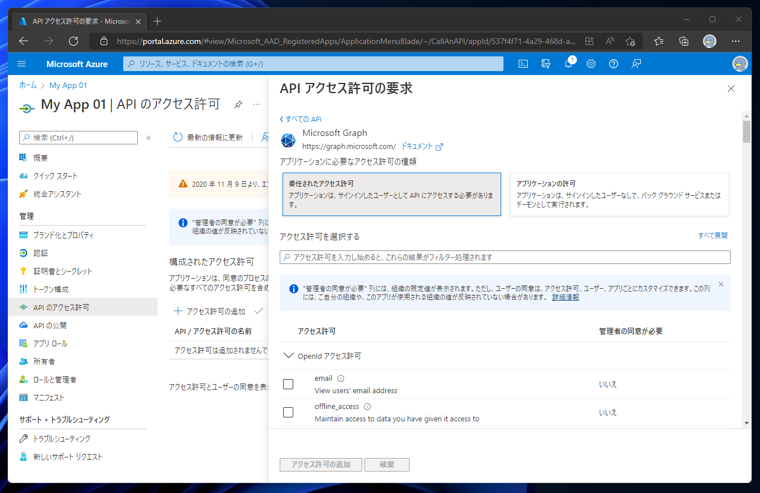Collapse the left menu with double chevron
This screenshot has width=760, height=493.
click(149, 138)
